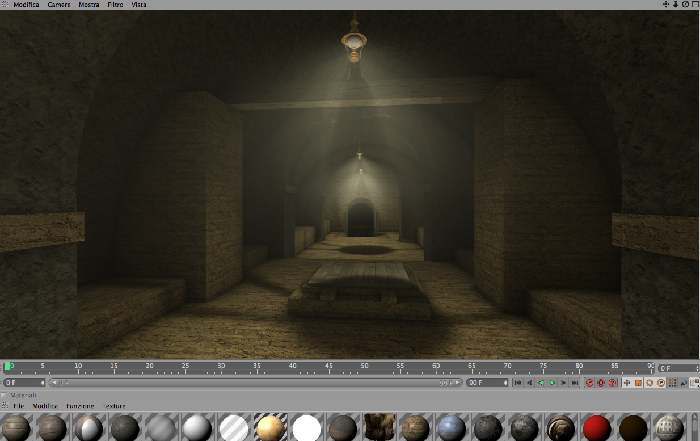Select the blue glossy material

451,427
